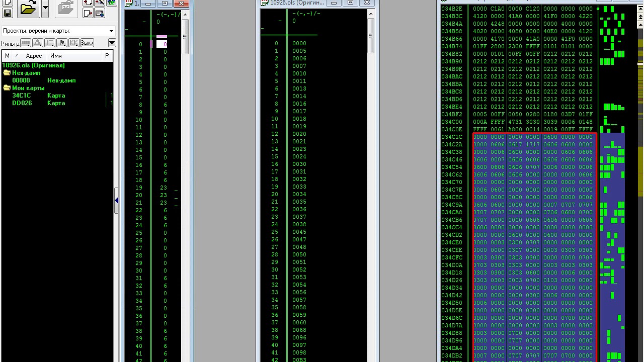The height and width of the screenshot is (362, 644).
Task: Click scrollbar thumb in the 10926.ols map window
Action: pyautogui.click(x=371, y=36)
